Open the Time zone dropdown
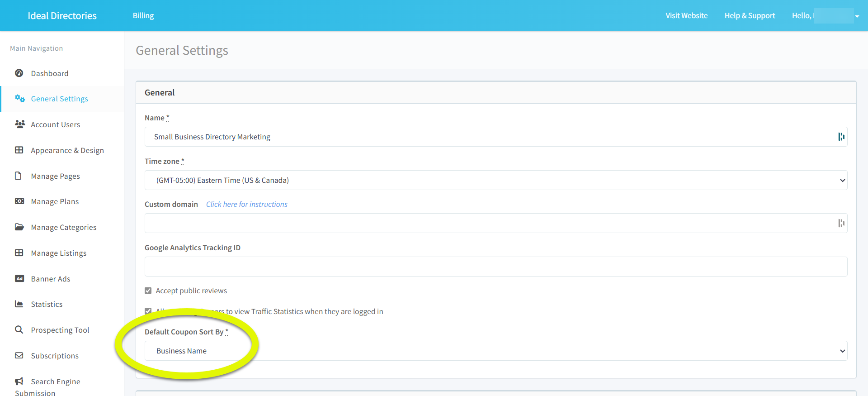 pos(495,180)
